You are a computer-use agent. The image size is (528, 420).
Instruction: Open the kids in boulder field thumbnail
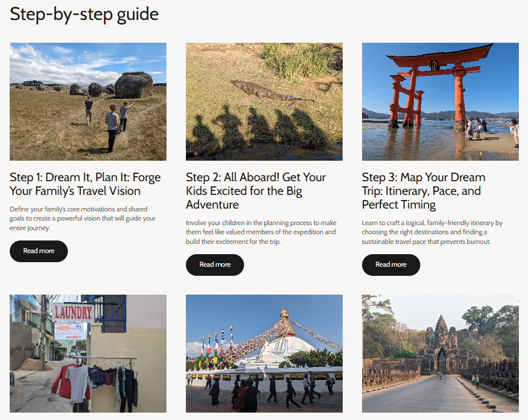click(88, 101)
